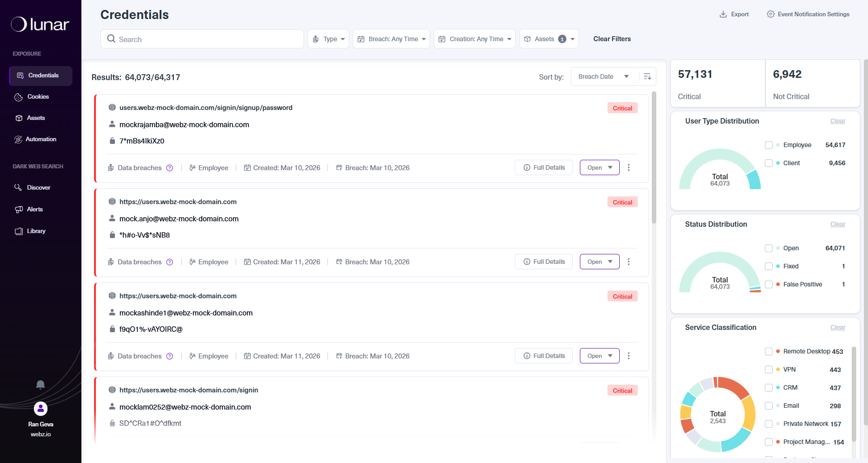Click Clear Filters

pyautogui.click(x=612, y=39)
